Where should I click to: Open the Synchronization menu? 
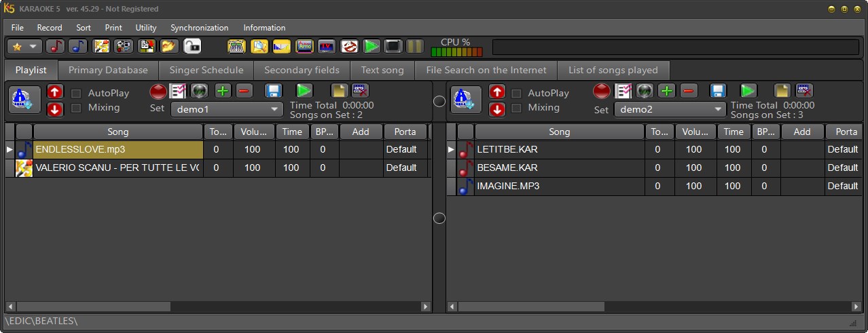tap(199, 28)
